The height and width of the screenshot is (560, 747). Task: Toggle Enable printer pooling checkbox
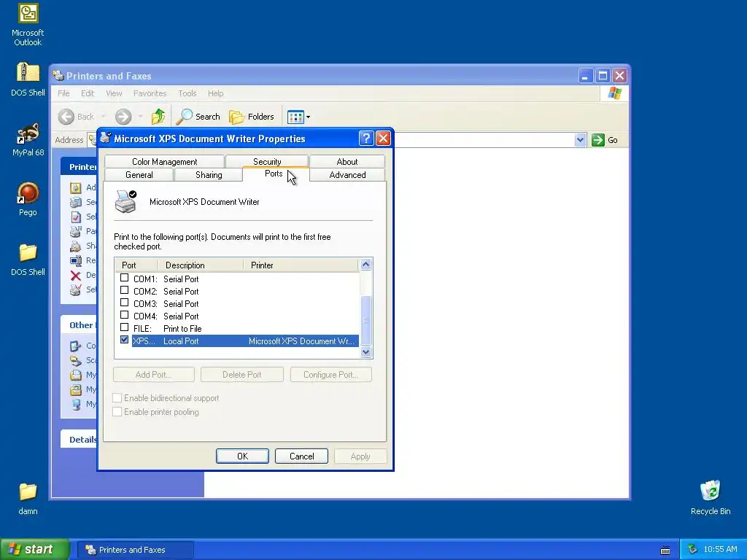coord(117,411)
